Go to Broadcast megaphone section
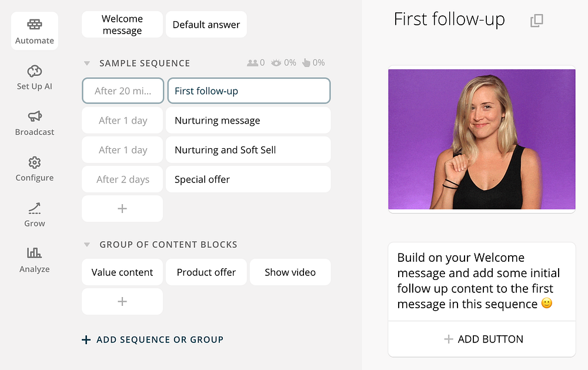Image resolution: width=588 pixels, height=370 pixels. point(35,123)
